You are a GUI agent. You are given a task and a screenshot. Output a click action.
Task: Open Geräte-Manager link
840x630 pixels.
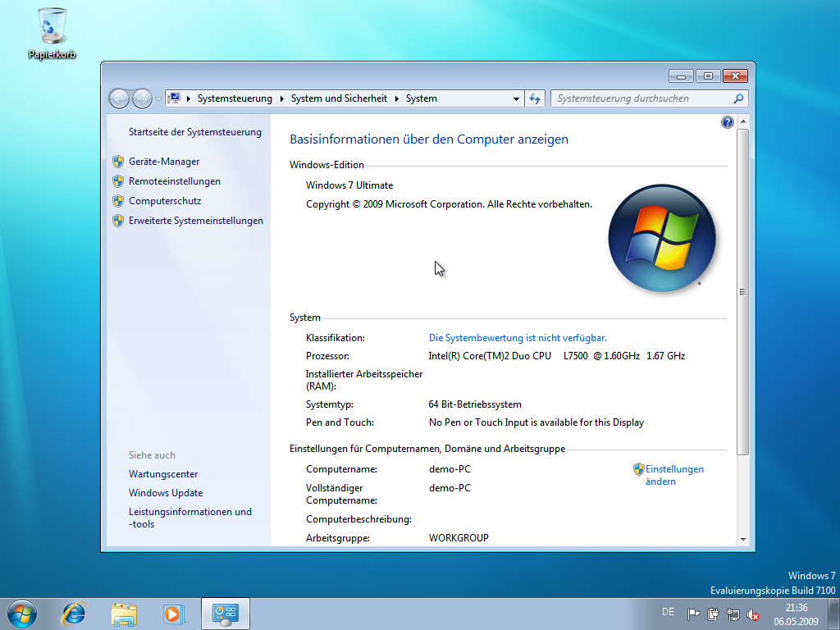[x=164, y=162]
